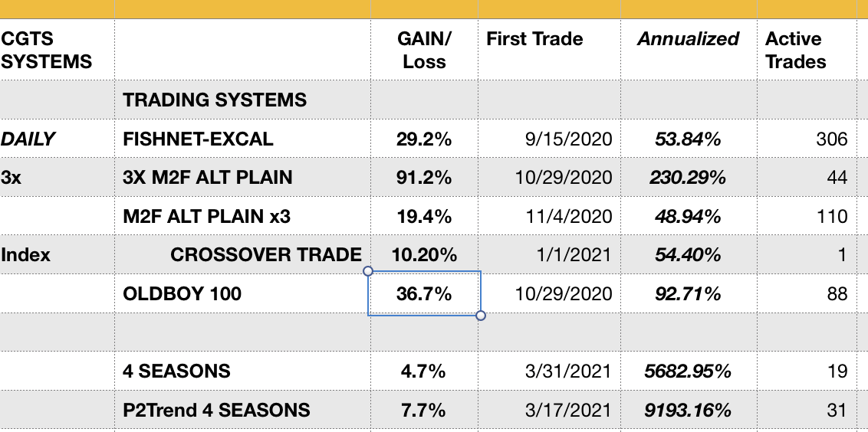This screenshot has width=868, height=432.
Task: Select the 3X M2F ALT PLAIN cell
Action: pyautogui.click(x=208, y=178)
